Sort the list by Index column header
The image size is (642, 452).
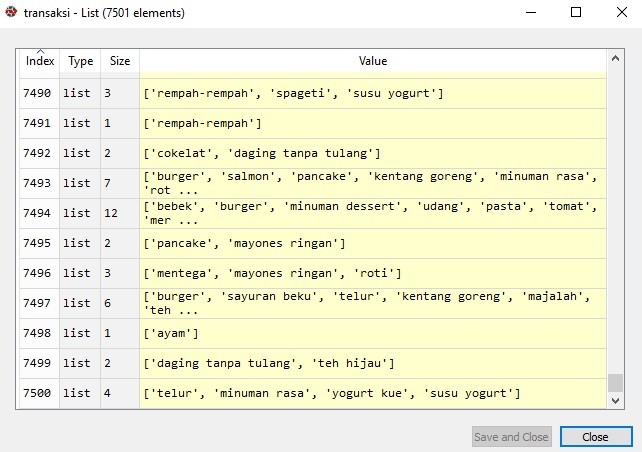pos(40,61)
